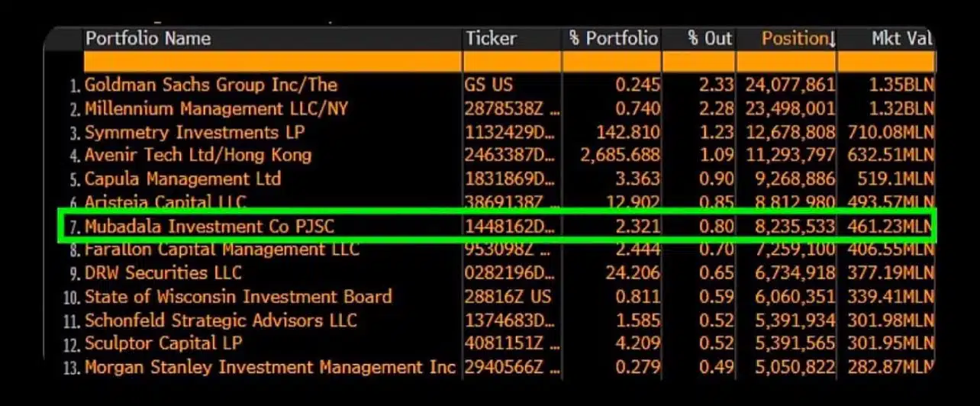
Task: Select State of Wisconsin Investment Board
Action: click(x=237, y=297)
